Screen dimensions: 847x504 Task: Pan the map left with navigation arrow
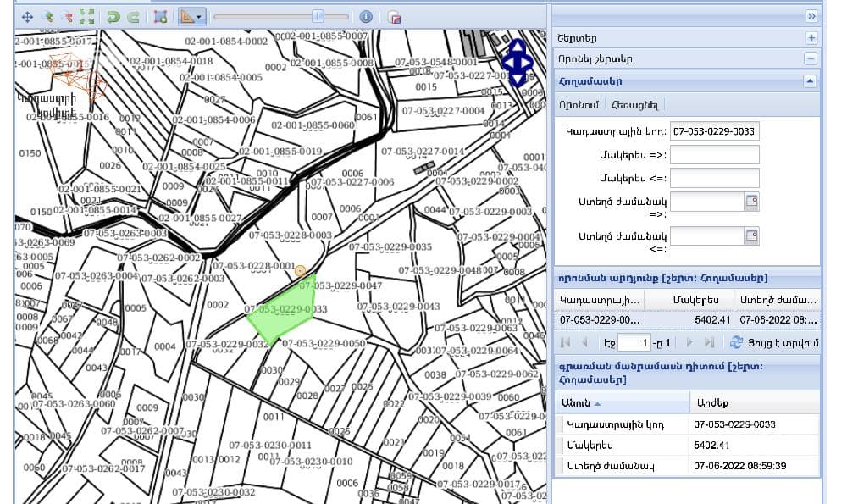click(509, 63)
